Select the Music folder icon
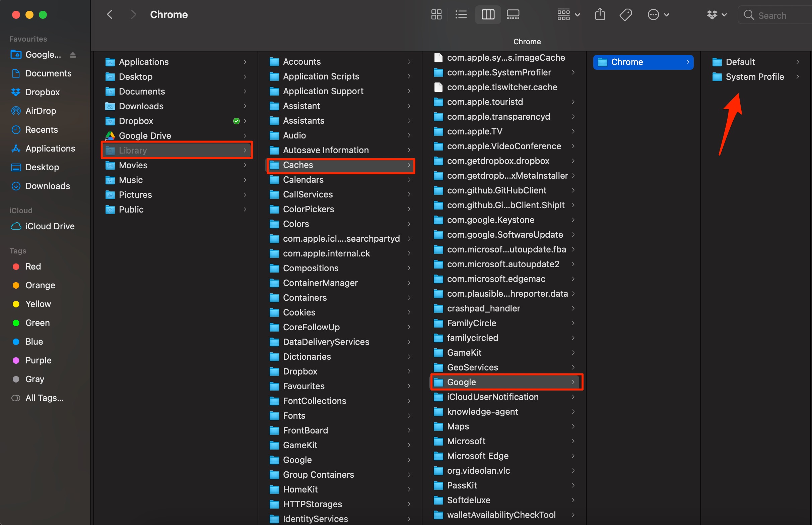812x525 pixels. pos(110,180)
